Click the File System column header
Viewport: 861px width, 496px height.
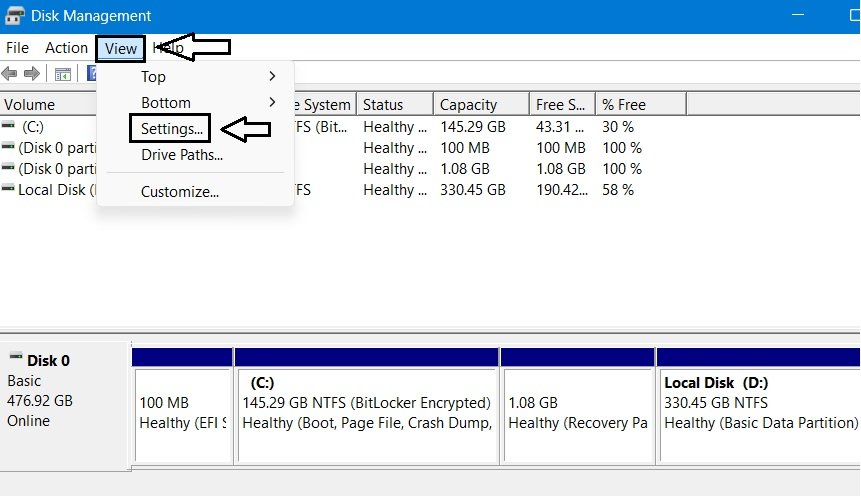click(x=325, y=104)
